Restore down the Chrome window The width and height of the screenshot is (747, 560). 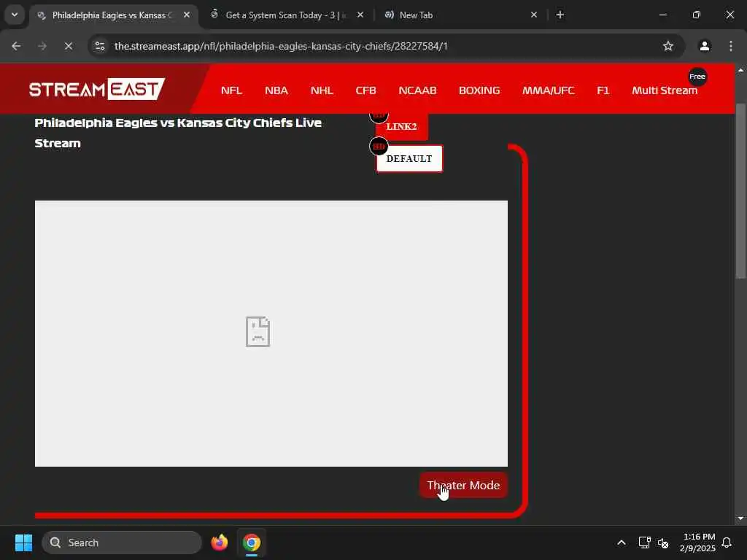tap(697, 15)
